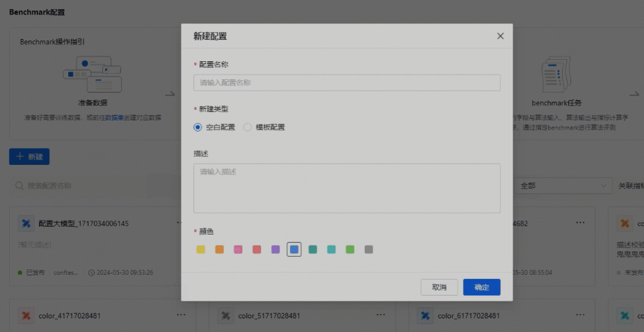Click the color_51717028481 card icon
Screen dimensions: 644x332
[225, 315]
